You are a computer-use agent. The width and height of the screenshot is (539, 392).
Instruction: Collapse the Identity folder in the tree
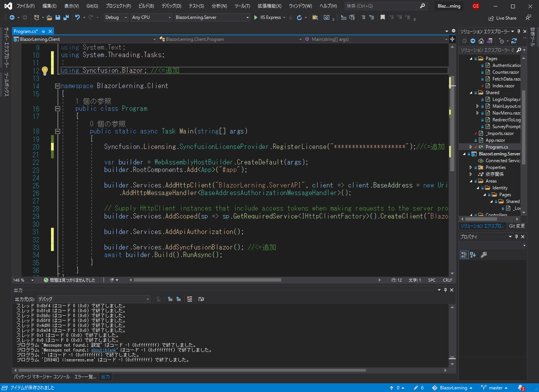point(478,188)
